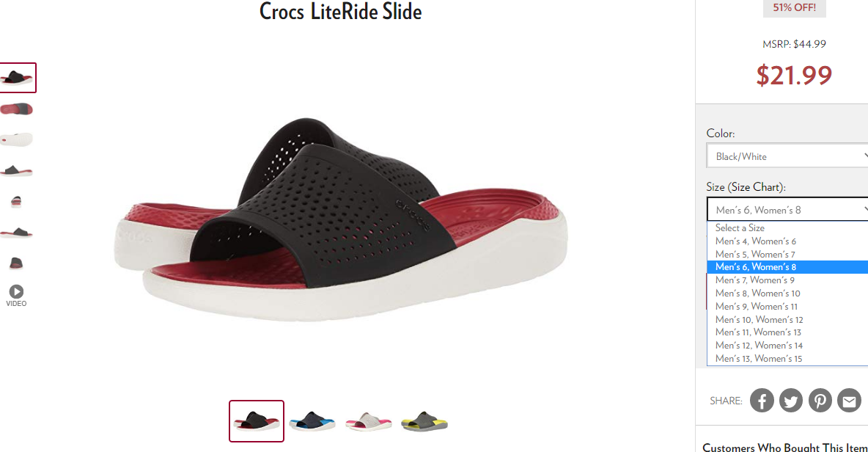View white top-down sole thumbnail
This screenshot has width=868, height=452.
point(17,139)
